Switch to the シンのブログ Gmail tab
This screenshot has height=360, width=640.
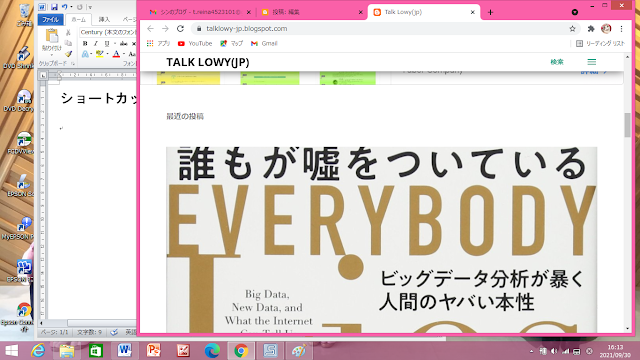click(x=200, y=12)
